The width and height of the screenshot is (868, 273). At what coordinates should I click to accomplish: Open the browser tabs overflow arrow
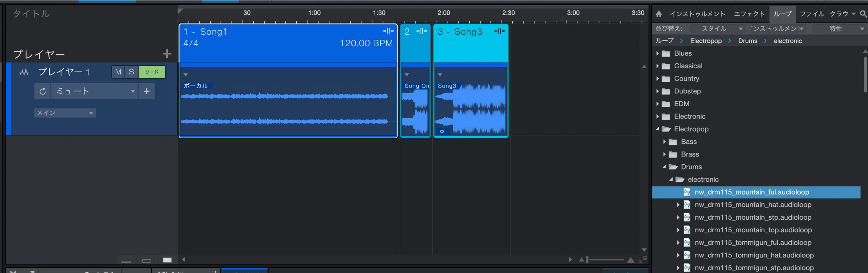pyautogui.click(x=853, y=14)
